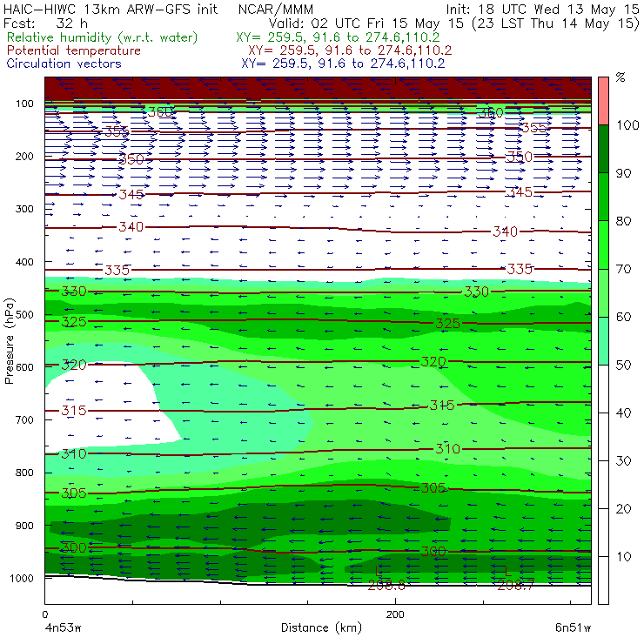The height and width of the screenshot is (644, 644).
Task: Select the 60–70% light green colorbar segment
Action: tap(603, 292)
